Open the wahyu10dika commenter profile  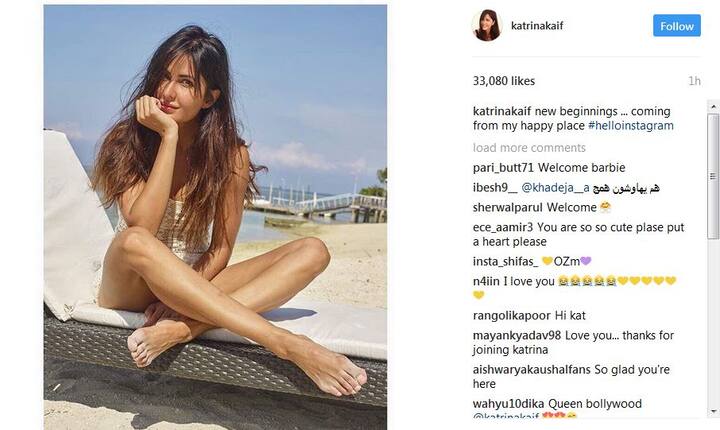pyautogui.click(x=509, y=404)
